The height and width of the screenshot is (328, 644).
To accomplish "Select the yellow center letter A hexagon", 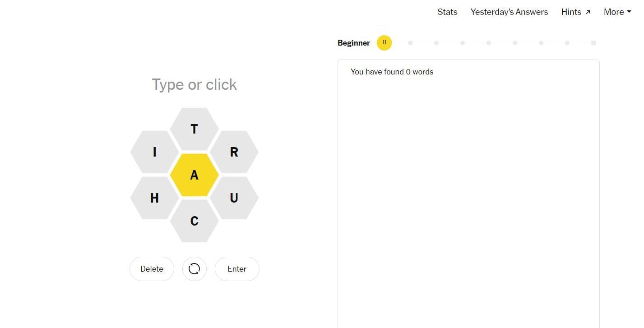I will tap(194, 175).
